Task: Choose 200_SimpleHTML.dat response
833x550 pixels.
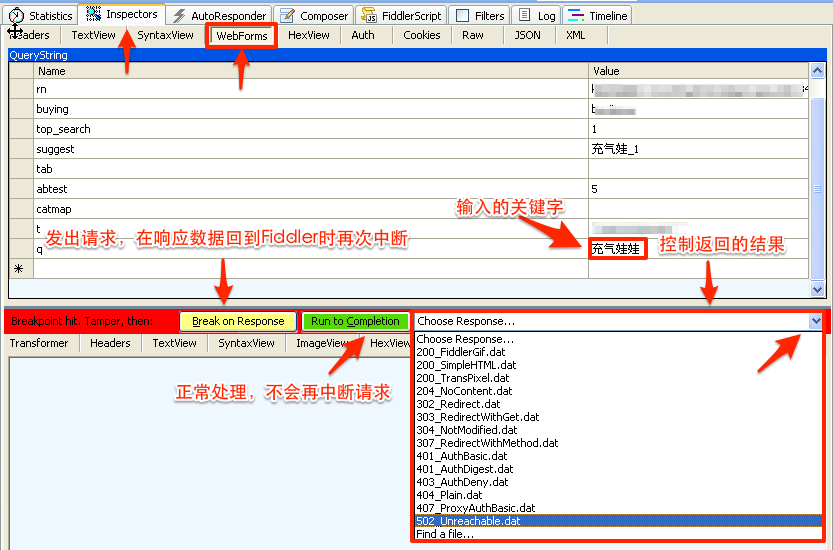Action: pyautogui.click(x=618, y=365)
